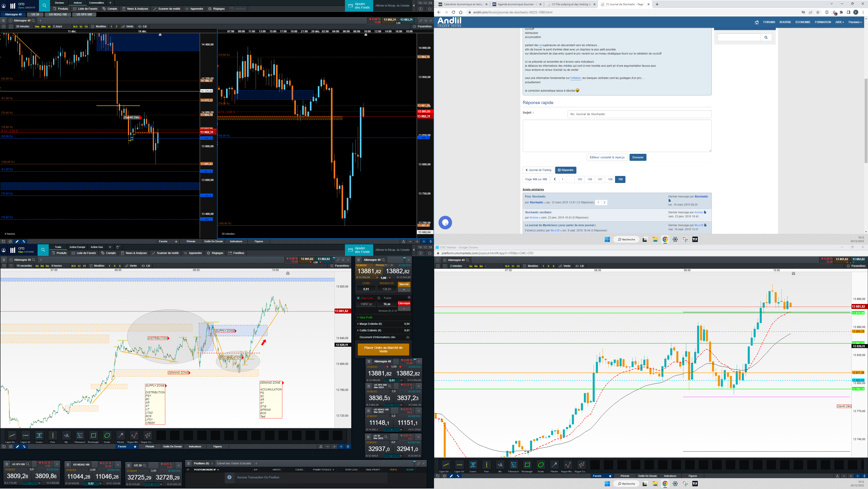
Task: Open the Niveau 1 dropdown arrow
Action: (392, 265)
